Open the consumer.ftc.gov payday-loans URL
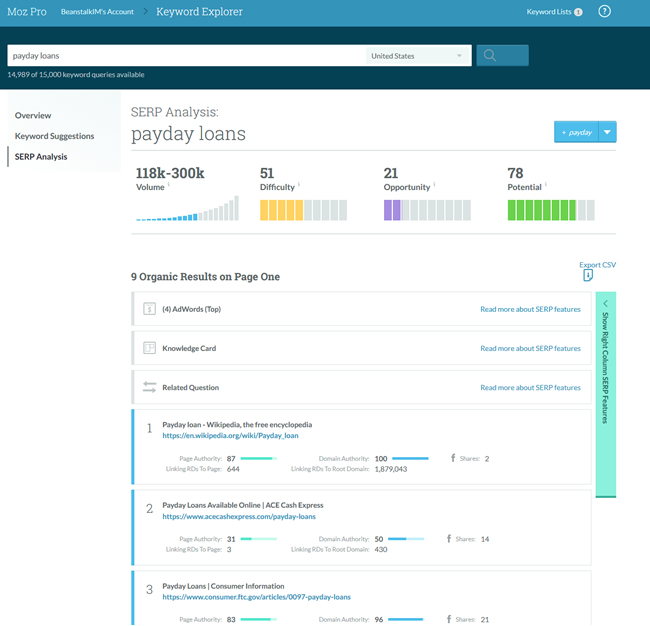This screenshot has width=650, height=626. 256,597
